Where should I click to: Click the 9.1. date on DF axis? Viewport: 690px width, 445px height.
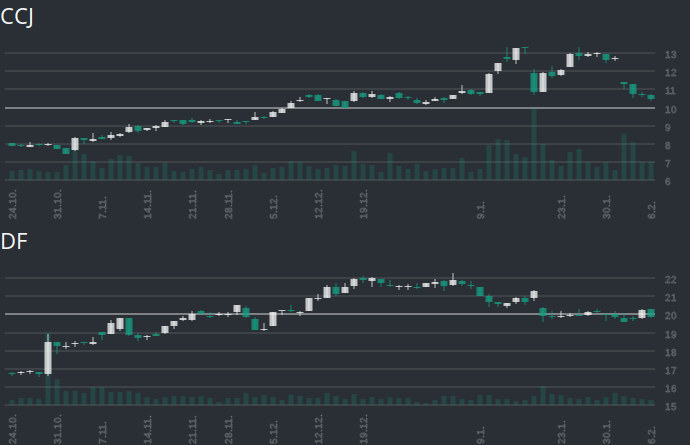click(480, 435)
